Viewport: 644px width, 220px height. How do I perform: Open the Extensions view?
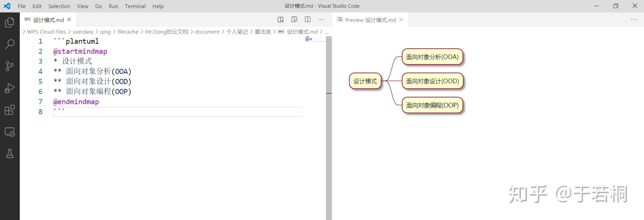(x=10, y=110)
